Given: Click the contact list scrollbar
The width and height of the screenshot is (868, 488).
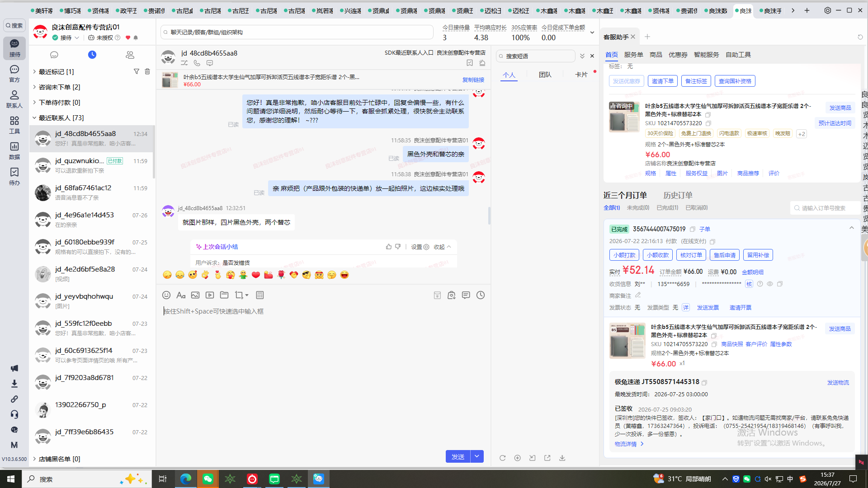Looking at the screenshot, I should click(154, 152).
